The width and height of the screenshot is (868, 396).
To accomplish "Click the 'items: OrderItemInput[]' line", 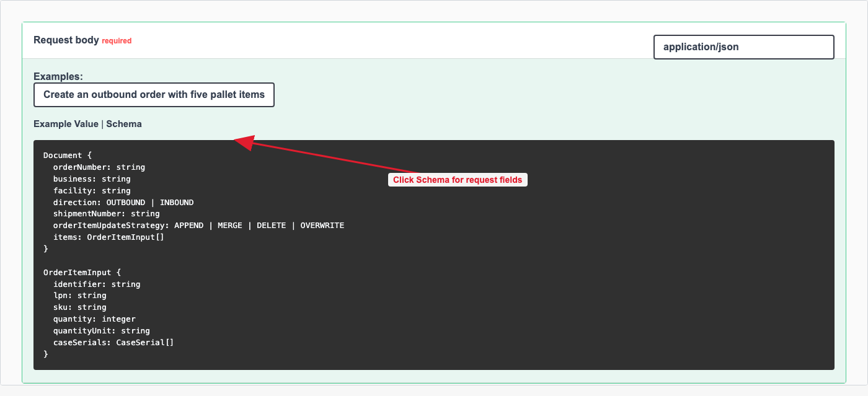I will [108, 237].
